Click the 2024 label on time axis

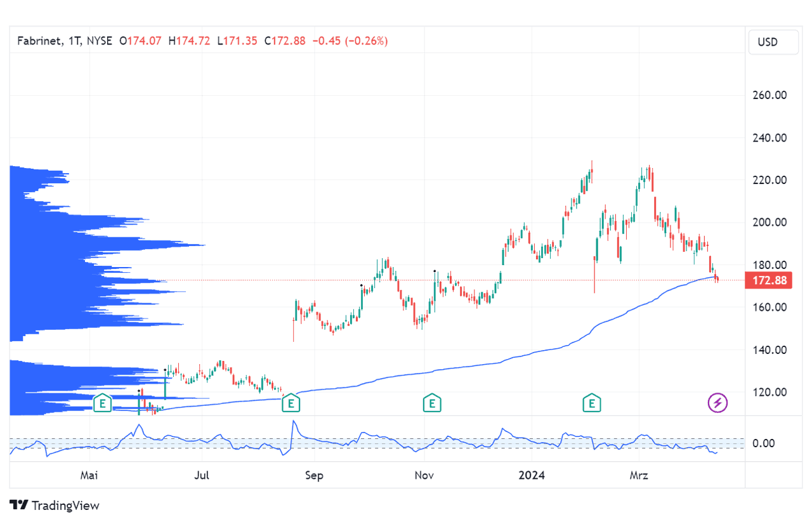point(532,475)
